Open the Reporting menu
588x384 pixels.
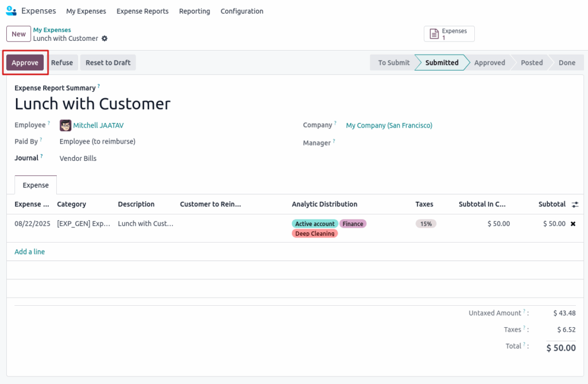coord(194,11)
